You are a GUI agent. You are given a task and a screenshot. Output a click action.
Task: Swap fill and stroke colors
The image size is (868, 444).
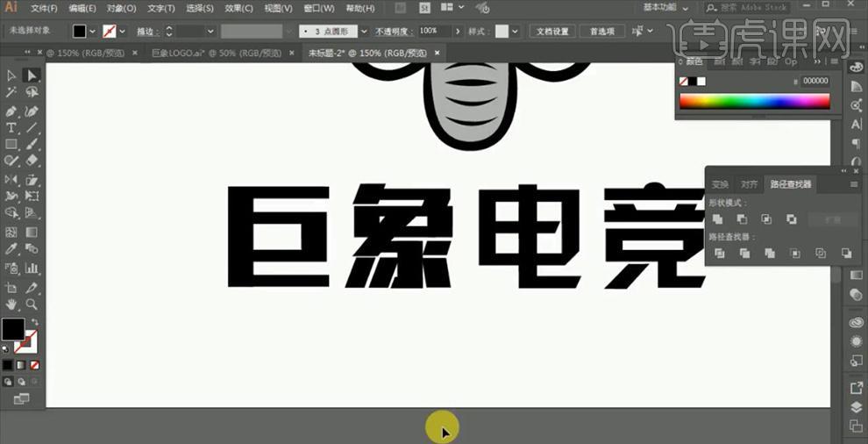pyautogui.click(x=35, y=322)
